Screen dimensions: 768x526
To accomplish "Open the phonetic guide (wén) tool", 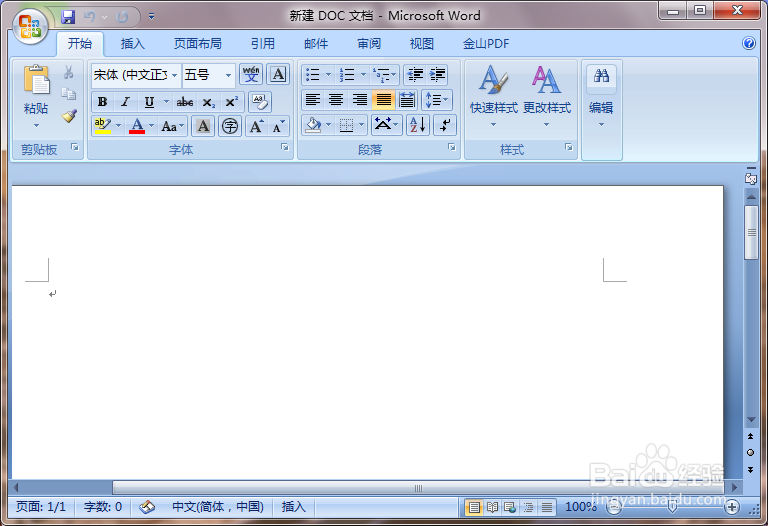I will coord(251,74).
